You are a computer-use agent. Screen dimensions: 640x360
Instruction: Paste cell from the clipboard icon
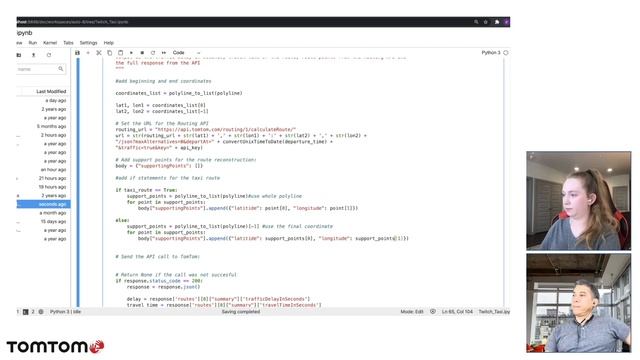[x=120, y=53]
